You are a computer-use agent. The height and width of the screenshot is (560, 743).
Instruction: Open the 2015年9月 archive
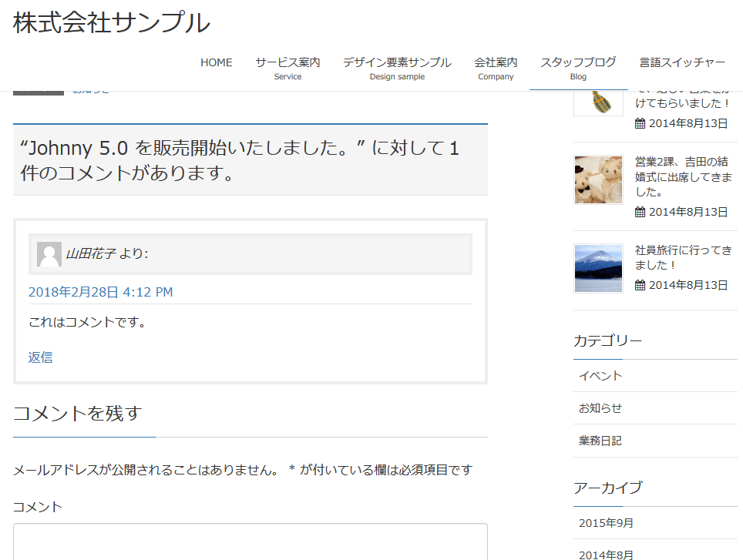[x=607, y=523]
